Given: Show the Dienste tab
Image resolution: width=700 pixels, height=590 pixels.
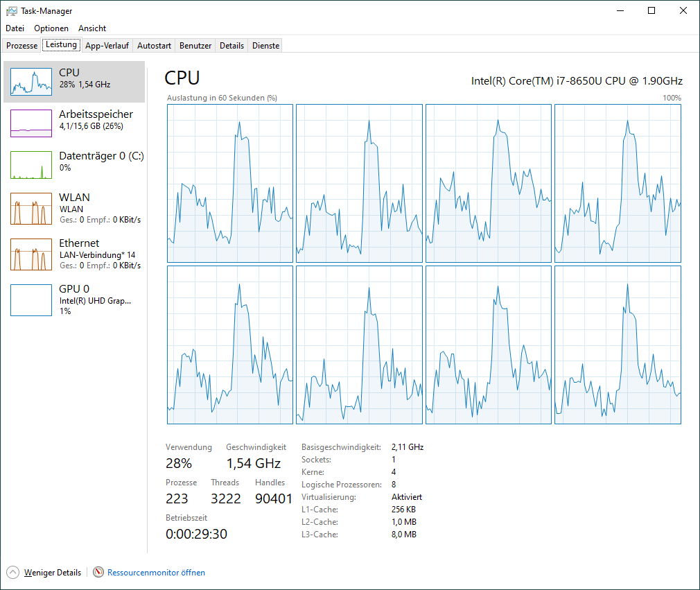Looking at the screenshot, I should point(265,46).
